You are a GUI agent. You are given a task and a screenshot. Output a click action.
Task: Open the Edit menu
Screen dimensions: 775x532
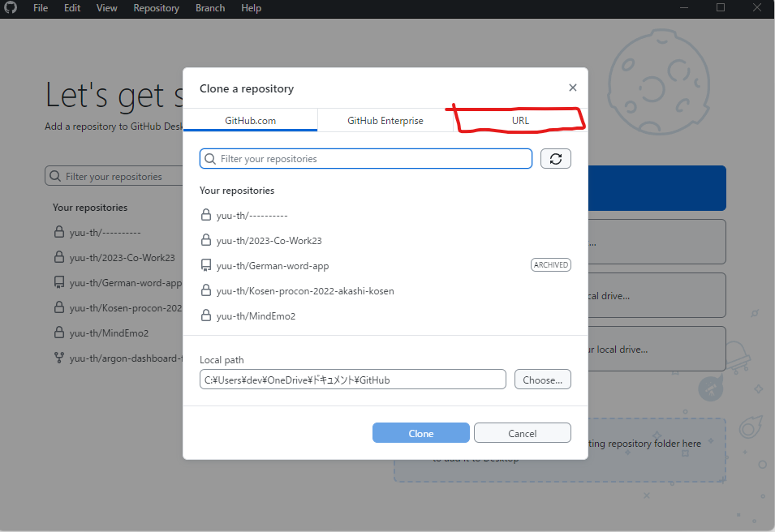72,8
